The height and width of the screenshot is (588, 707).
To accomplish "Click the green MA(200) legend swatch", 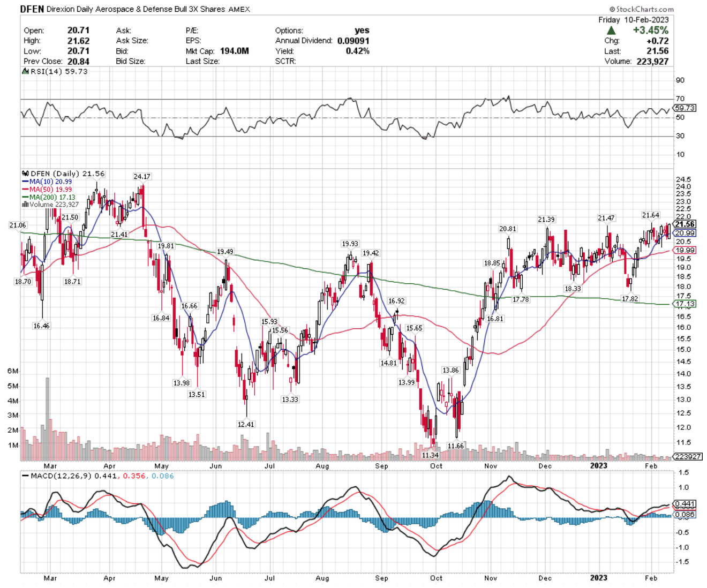I will click(25, 197).
